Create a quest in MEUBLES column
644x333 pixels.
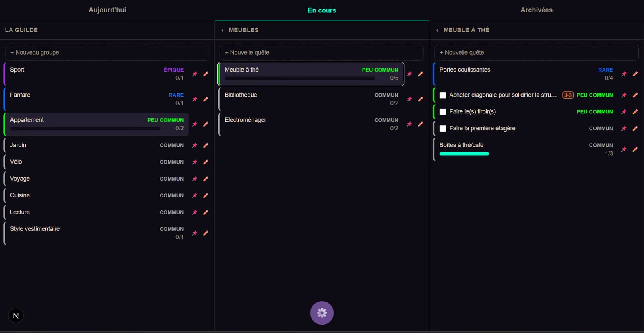(x=322, y=53)
